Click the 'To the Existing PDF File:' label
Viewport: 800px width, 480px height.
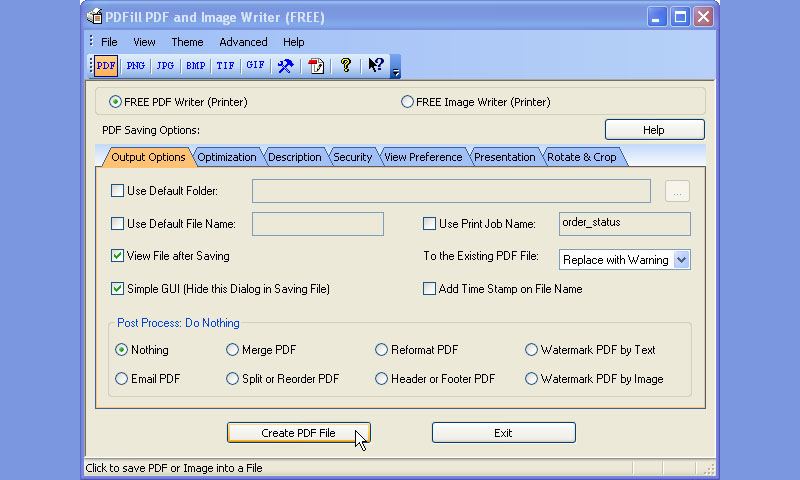point(481,256)
